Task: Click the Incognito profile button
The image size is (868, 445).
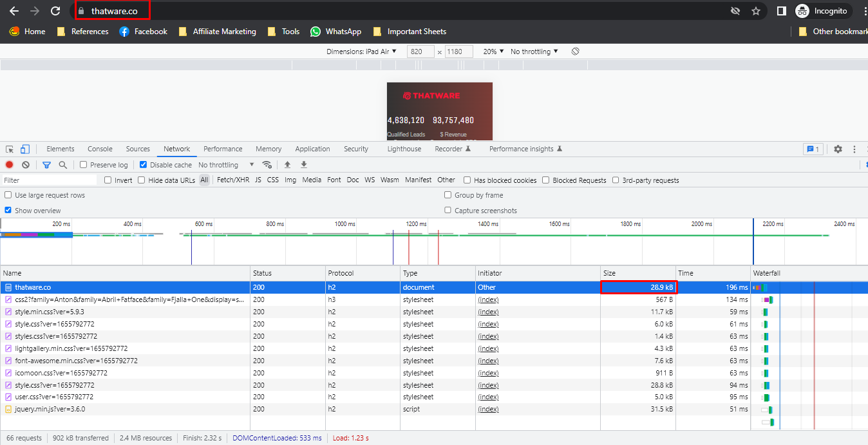Action: coord(823,11)
